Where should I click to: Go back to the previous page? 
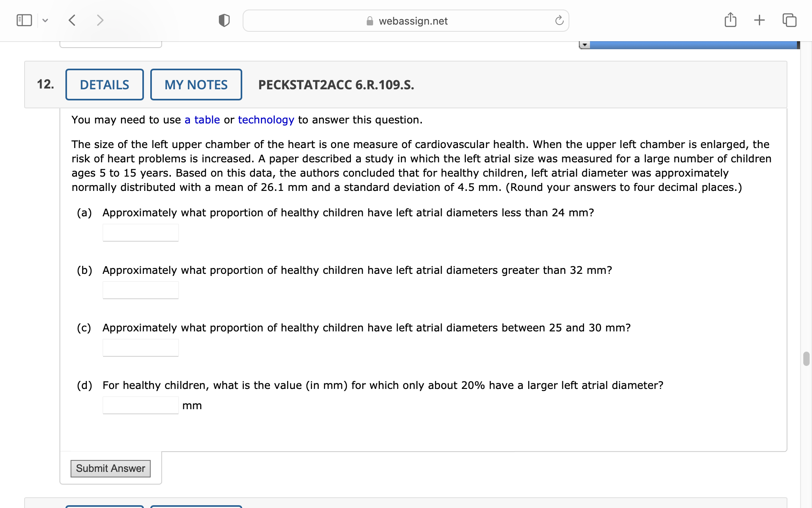[72, 20]
